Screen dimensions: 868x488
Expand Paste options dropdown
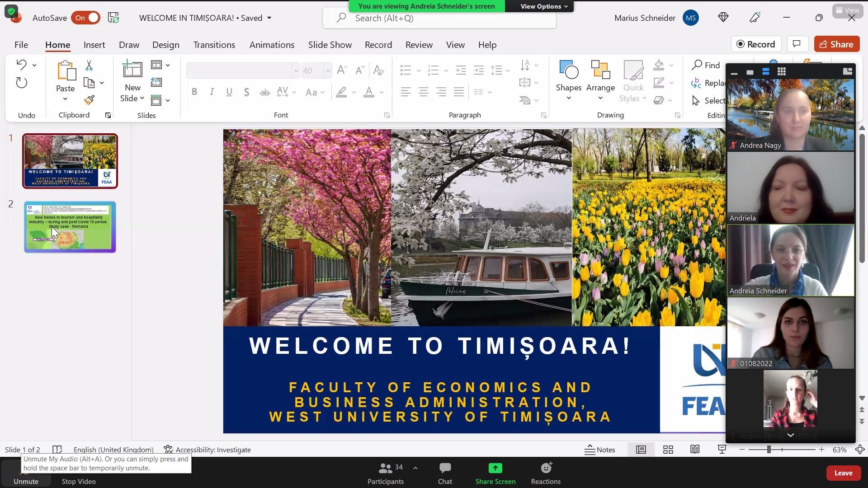coord(65,99)
